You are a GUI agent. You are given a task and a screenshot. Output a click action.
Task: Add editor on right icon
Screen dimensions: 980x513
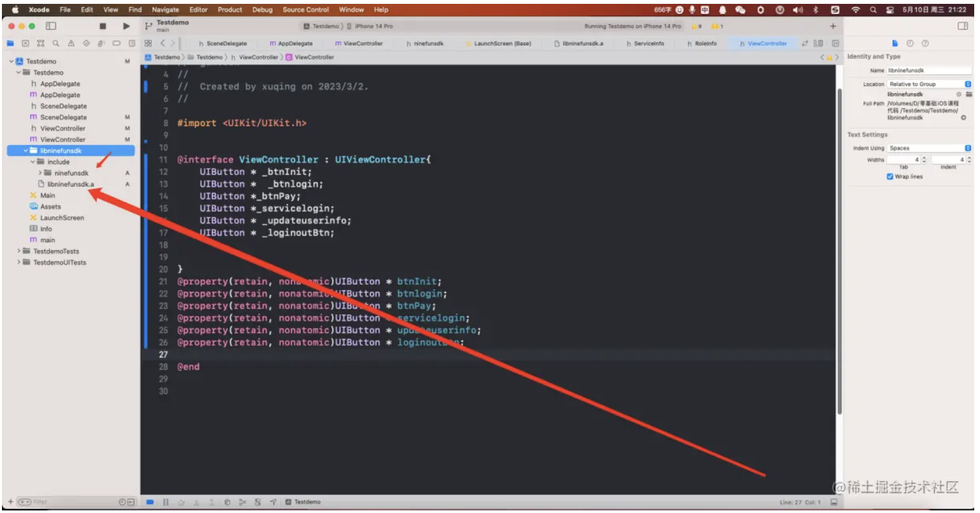point(835,43)
